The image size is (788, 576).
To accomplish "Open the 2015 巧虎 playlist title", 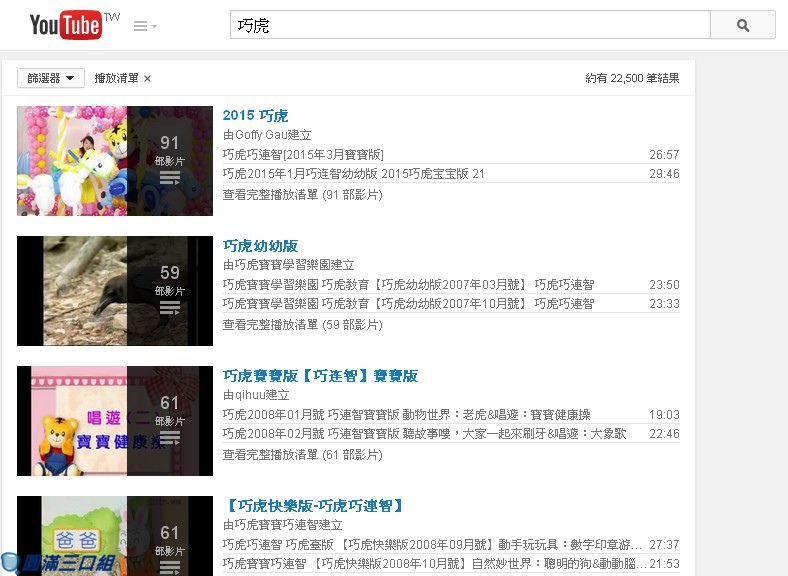I will click(x=255, y=116).
